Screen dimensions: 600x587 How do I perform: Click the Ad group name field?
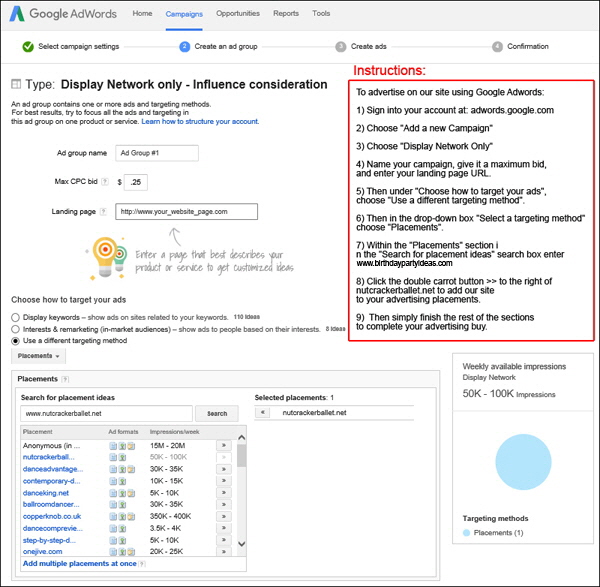157,153
